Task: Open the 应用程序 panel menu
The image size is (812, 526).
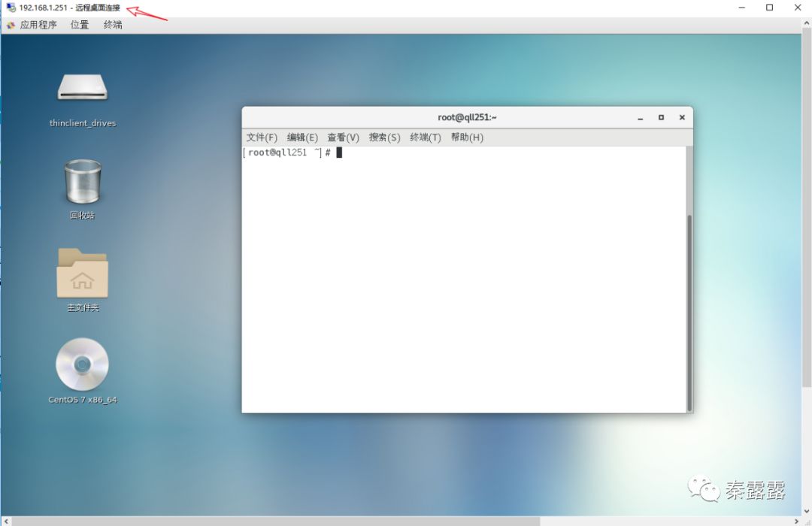Action: (x=41, y=24)
